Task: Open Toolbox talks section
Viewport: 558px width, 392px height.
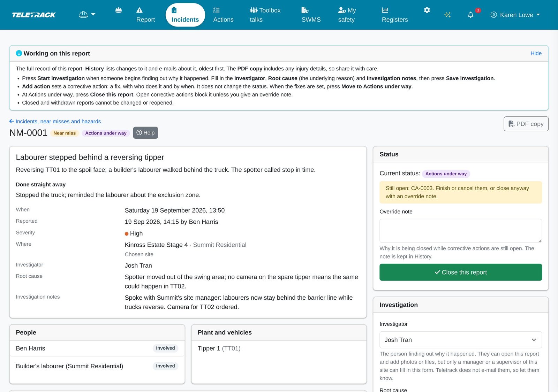Action: 265,15
